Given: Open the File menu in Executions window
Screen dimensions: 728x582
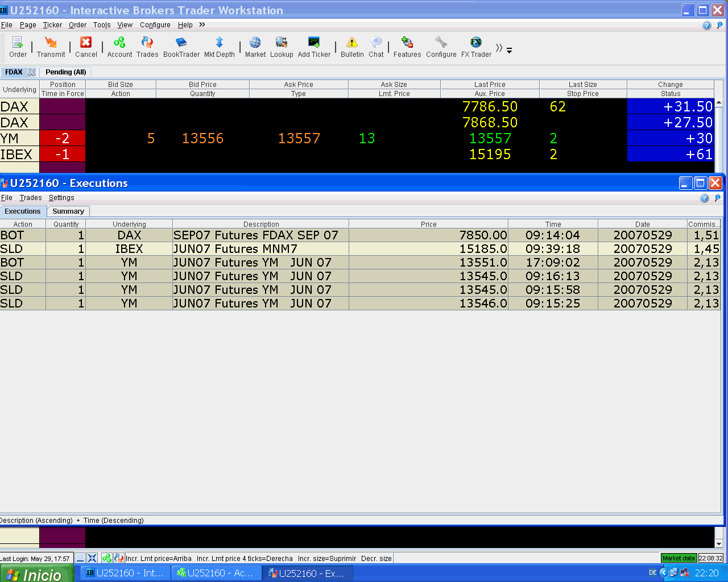Looking at the screenshot, I should coord(7,198).
